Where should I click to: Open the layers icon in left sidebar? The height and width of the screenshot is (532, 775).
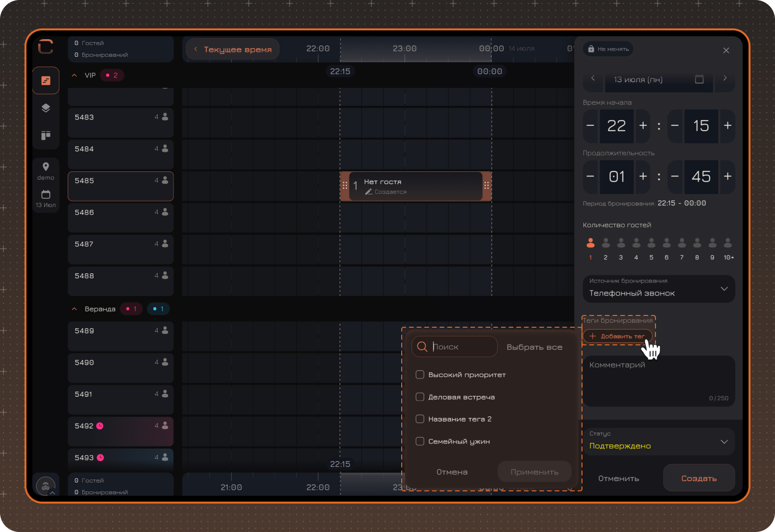46,108
